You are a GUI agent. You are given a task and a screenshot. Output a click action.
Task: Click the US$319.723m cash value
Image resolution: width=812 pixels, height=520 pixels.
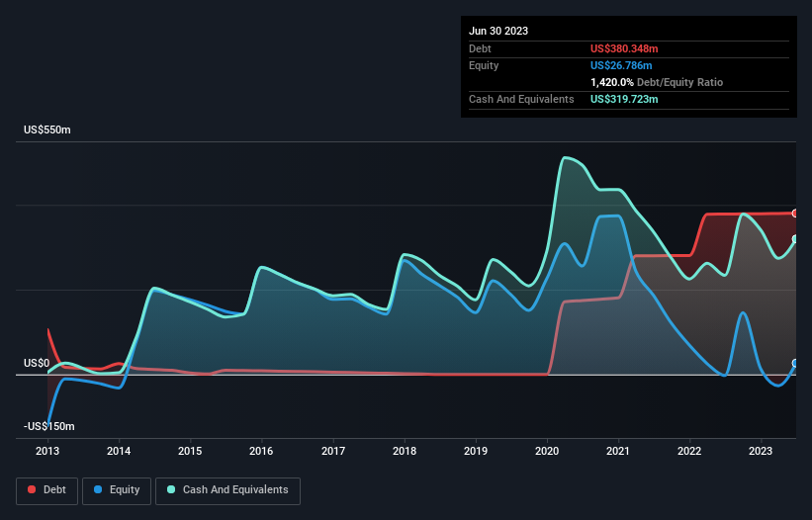coord(624,99)
